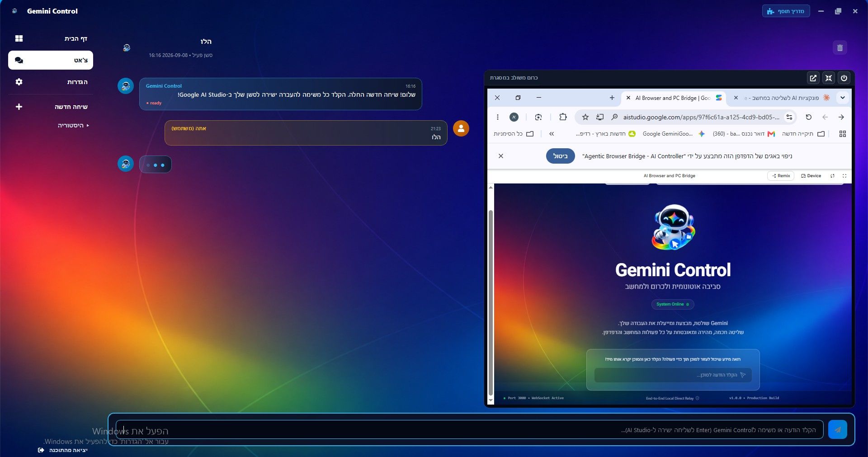Open the כל הסימניות bookmarks folder

[514, 134]
